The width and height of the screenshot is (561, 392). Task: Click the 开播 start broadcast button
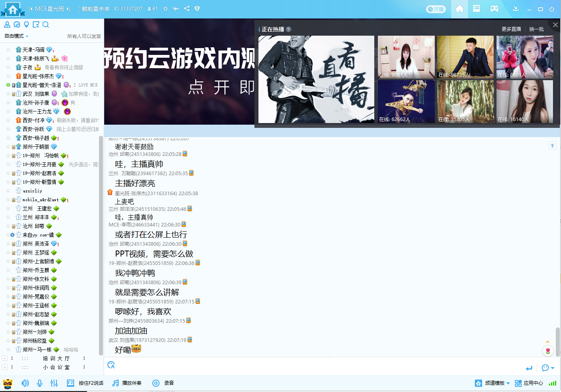[x=436, y=9]
